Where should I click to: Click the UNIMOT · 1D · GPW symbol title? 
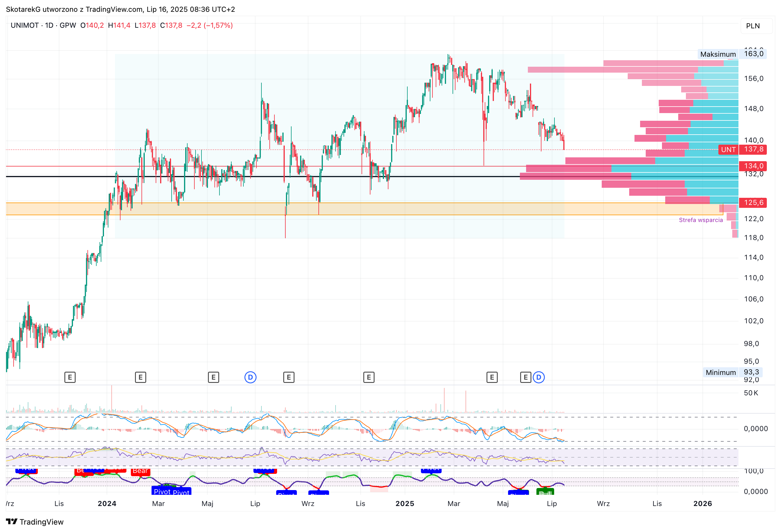click(43, 25)
